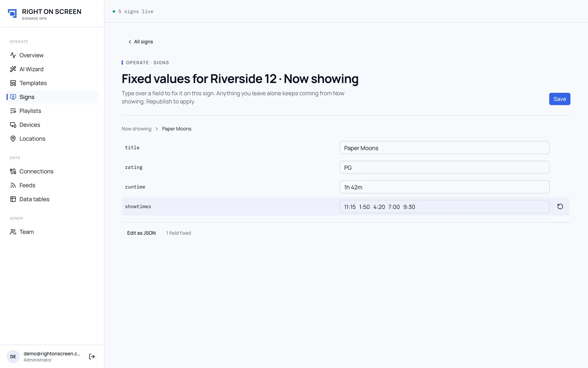Click the Now showing breadcrumb
The width and height of the screenshot is (588, 368).
(x=136, y=129)
